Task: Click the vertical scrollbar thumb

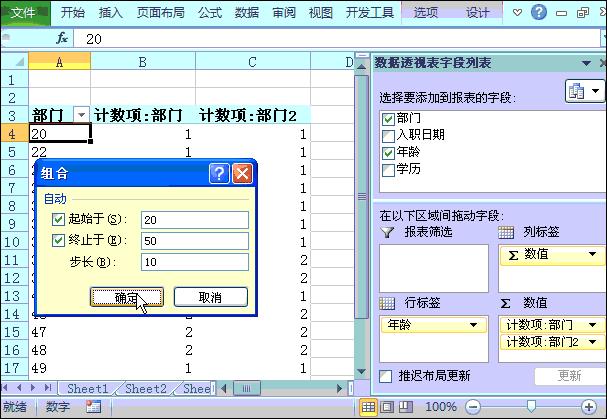Action: pos(362,197)
